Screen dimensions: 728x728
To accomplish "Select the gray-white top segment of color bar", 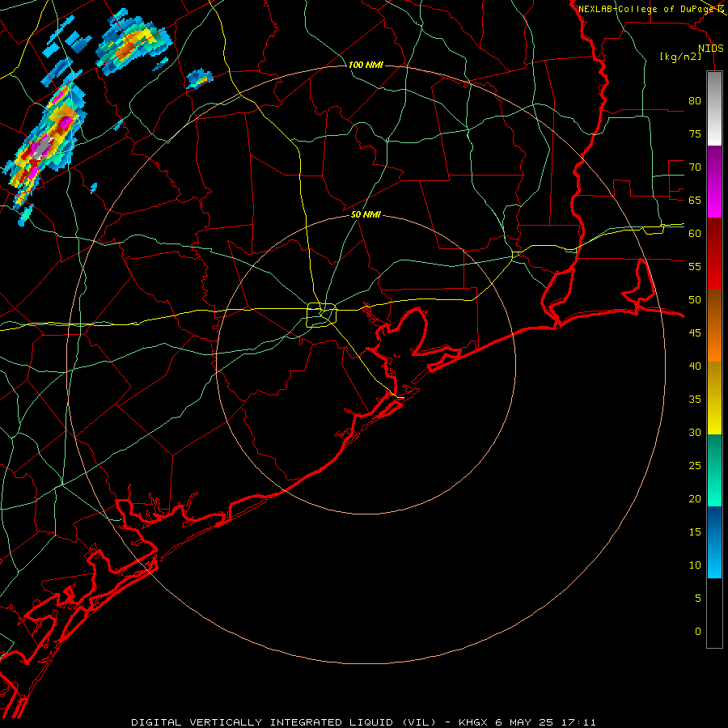I will click(x=714, y=108).
